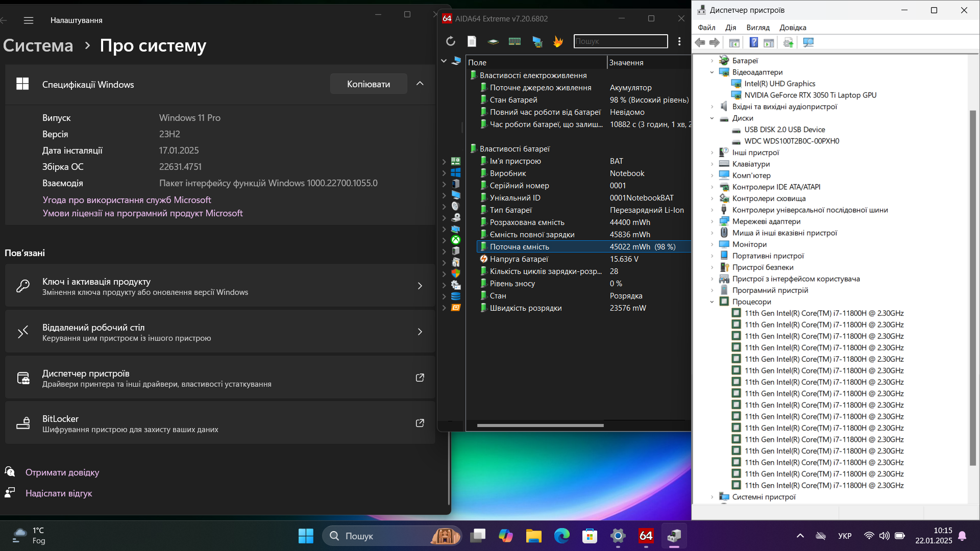Select the Напруга батареї row in AIDA64

(x=584, y=259)
